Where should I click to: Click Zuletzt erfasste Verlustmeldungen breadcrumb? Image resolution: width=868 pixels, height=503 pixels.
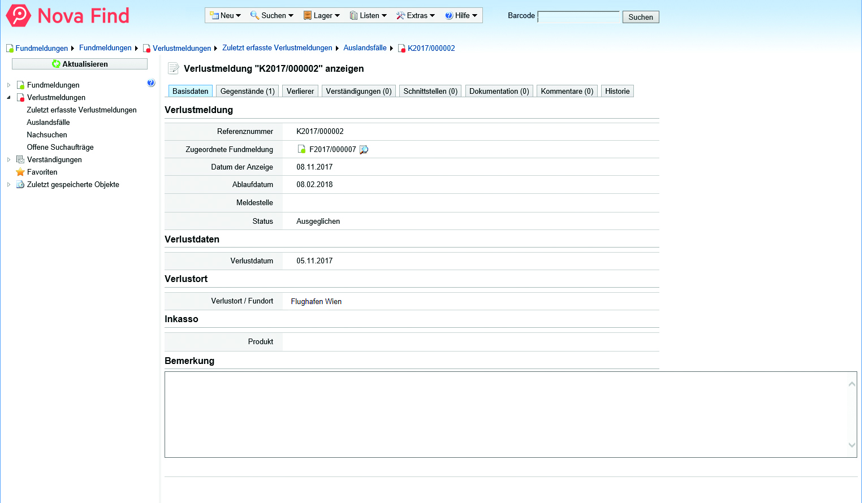[x=277, y=48]
